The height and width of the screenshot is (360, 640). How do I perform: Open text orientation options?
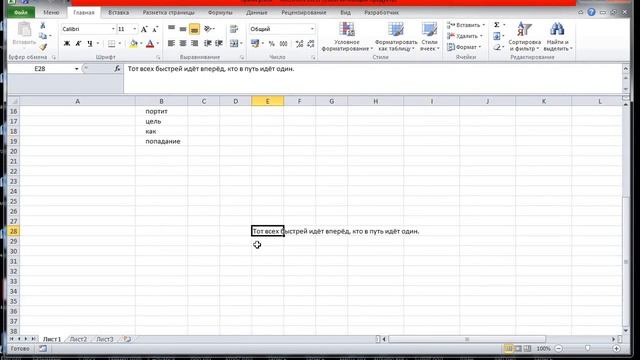pyautogui.click(x=209, y=29)
